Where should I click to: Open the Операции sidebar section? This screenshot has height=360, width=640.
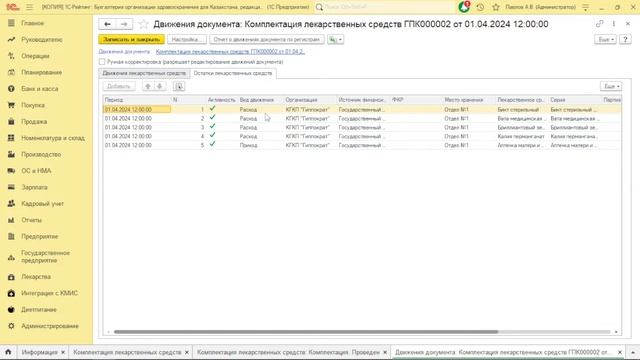[x=35, y=56]
